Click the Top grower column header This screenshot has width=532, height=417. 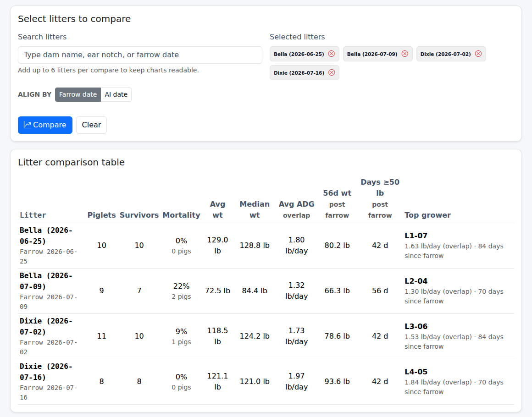tap(427, 215)
